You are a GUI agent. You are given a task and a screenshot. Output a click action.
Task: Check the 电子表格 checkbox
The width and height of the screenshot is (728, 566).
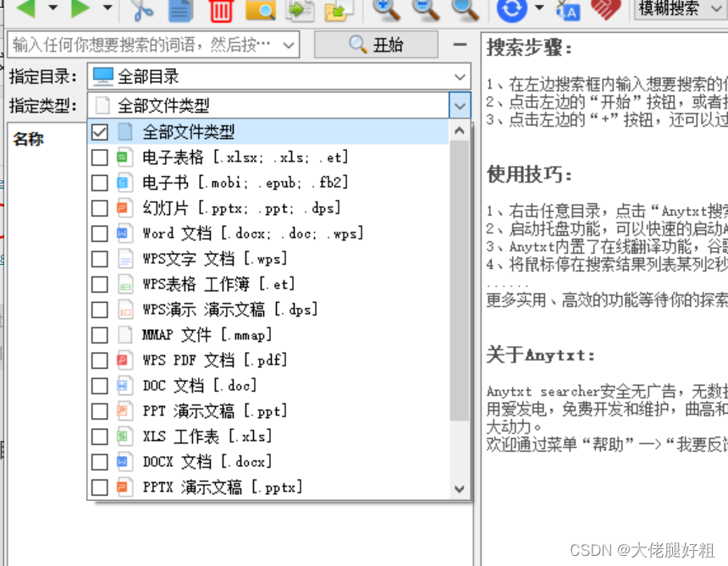click(100, 157)
